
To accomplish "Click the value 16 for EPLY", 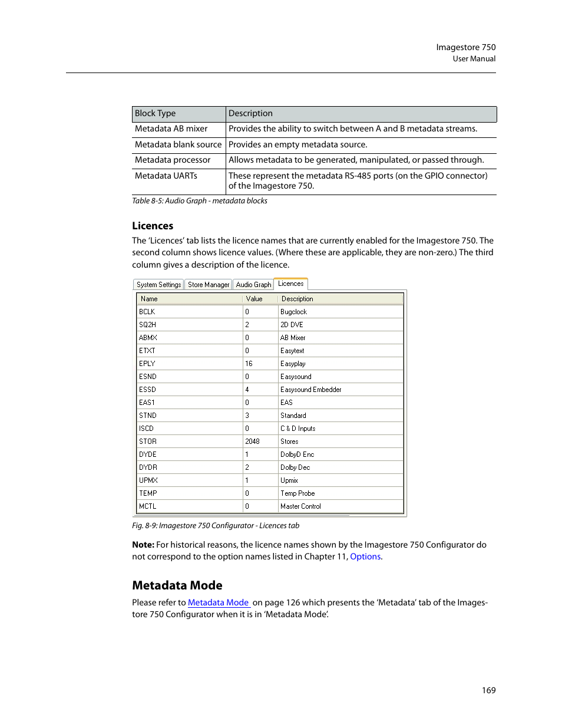I will tap(249, 364).
